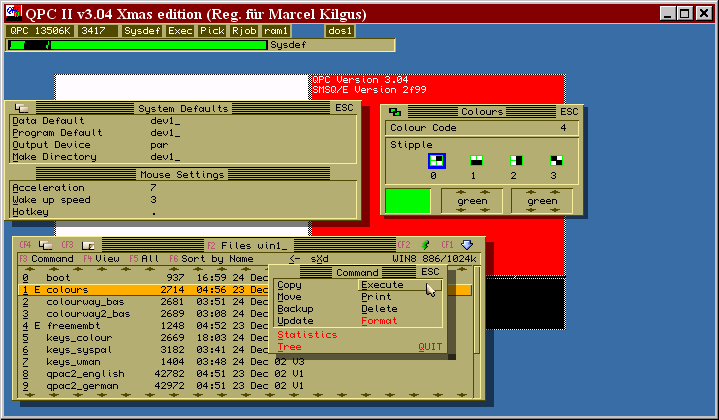Open the second green colour selector

point(542,201)
